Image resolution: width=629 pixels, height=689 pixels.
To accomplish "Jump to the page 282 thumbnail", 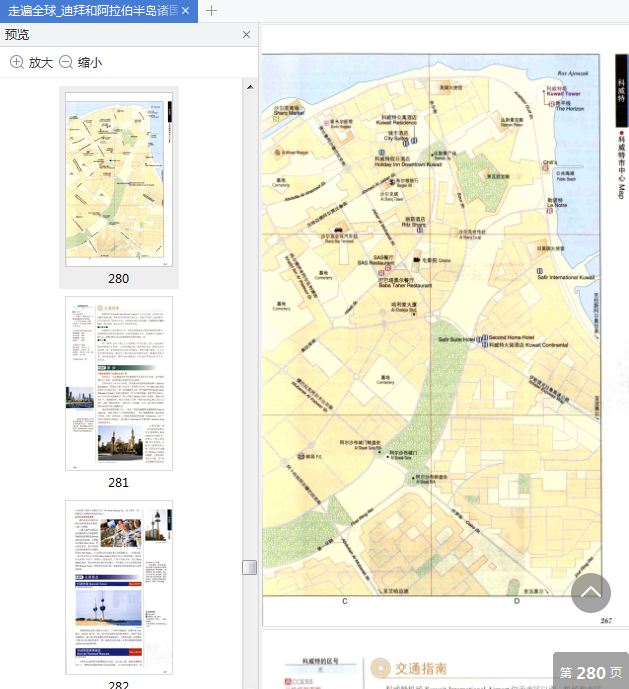I will 119,587.
